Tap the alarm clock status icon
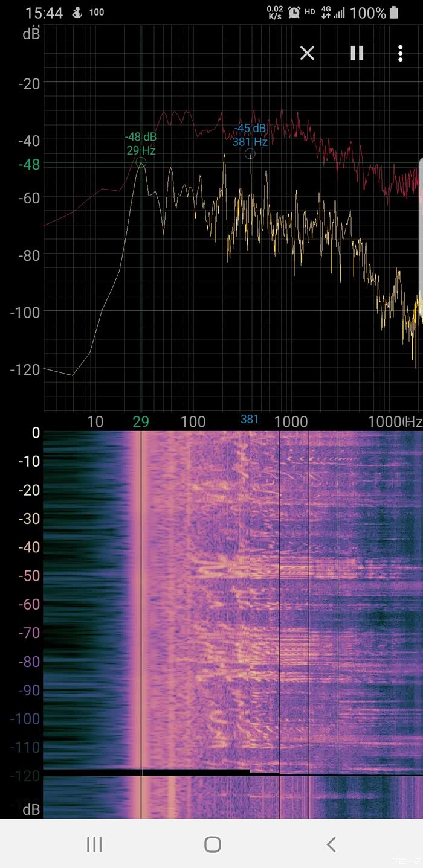The image size is (423, 868). [294, 12]
